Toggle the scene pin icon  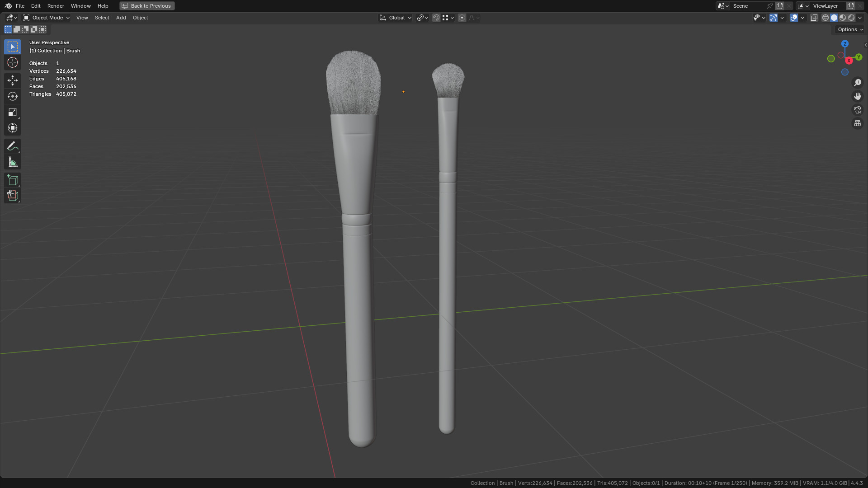770,6
